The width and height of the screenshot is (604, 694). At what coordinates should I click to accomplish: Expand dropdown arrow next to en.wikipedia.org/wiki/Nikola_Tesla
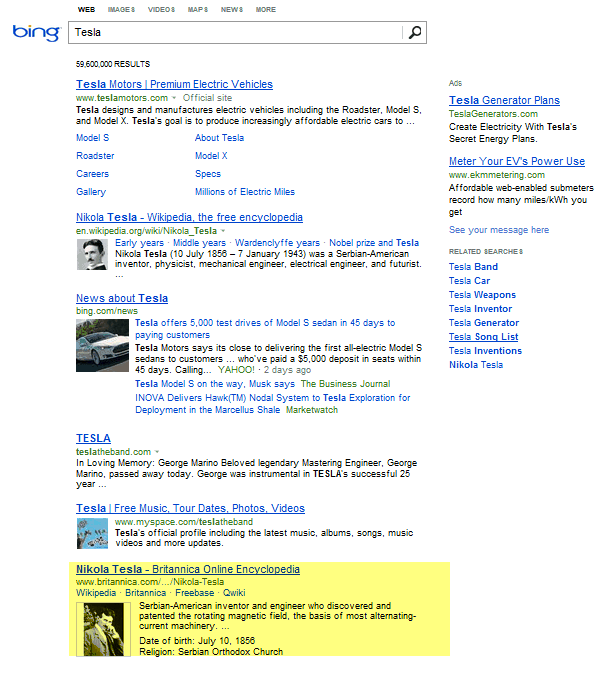tap(223, 231)
